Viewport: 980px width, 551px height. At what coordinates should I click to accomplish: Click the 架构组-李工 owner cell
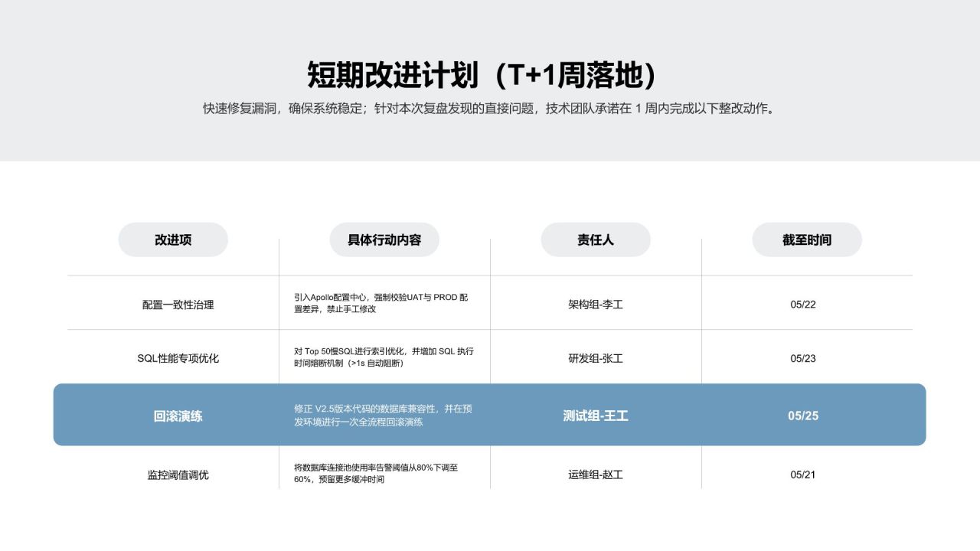(596, 305)
